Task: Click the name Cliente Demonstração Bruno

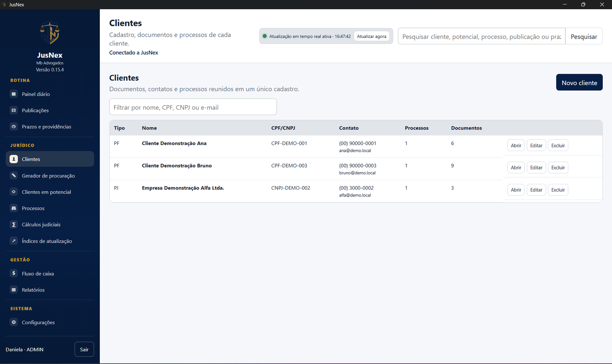Action: tap(177, 166)
